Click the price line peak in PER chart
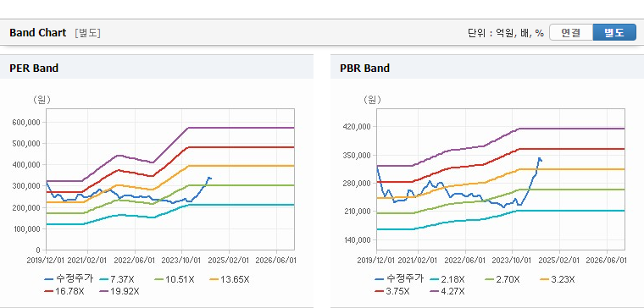Image resolution: width=644 pixels, height=308 pixels. click(209, 178)
